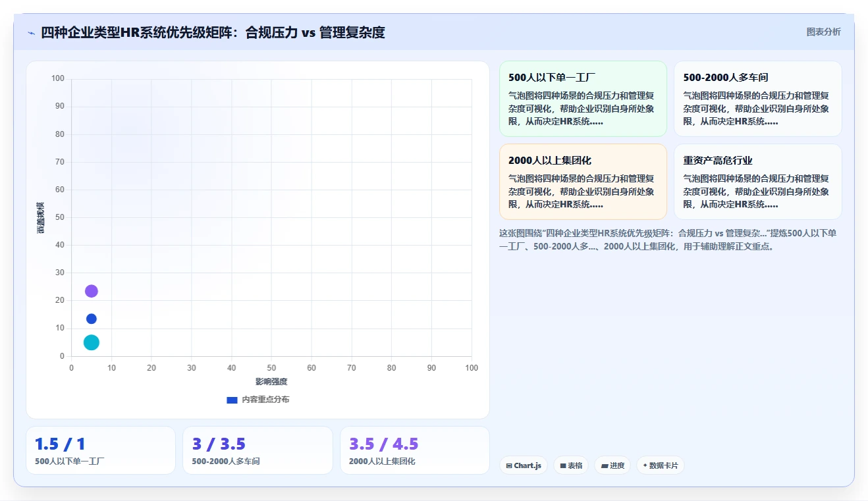Toggle the 内容重点分布 legend swatch
The width and height of the screenshot is (868, 501).
tap(232, 400)
